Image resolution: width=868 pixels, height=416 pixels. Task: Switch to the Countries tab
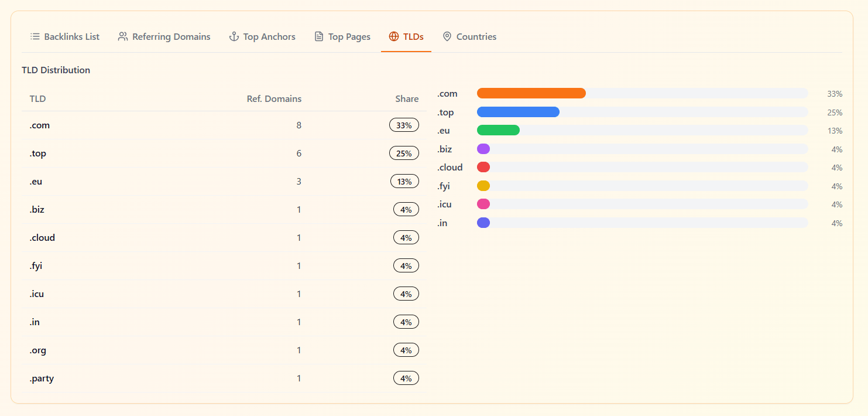pyautogui.click(x=475, y=36)
